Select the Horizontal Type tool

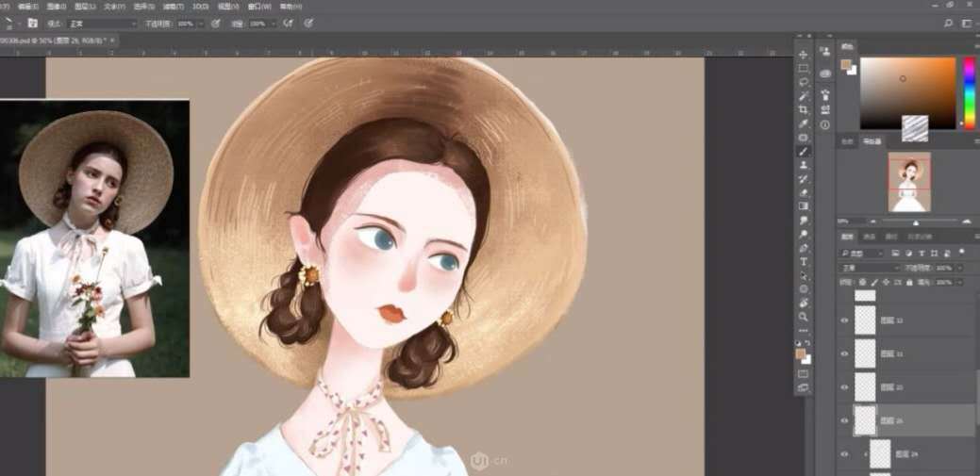tap(804, 261)
